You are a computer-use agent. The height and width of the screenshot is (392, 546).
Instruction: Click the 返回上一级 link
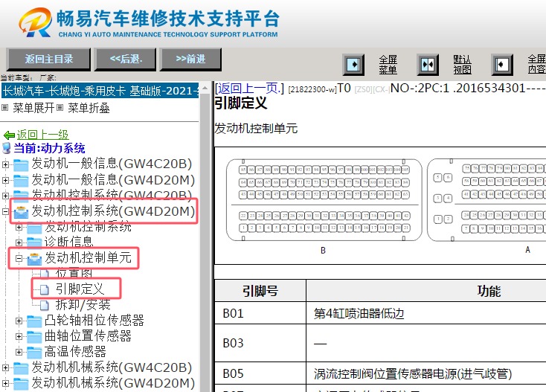pyautogui.click(x=43, y=135)
